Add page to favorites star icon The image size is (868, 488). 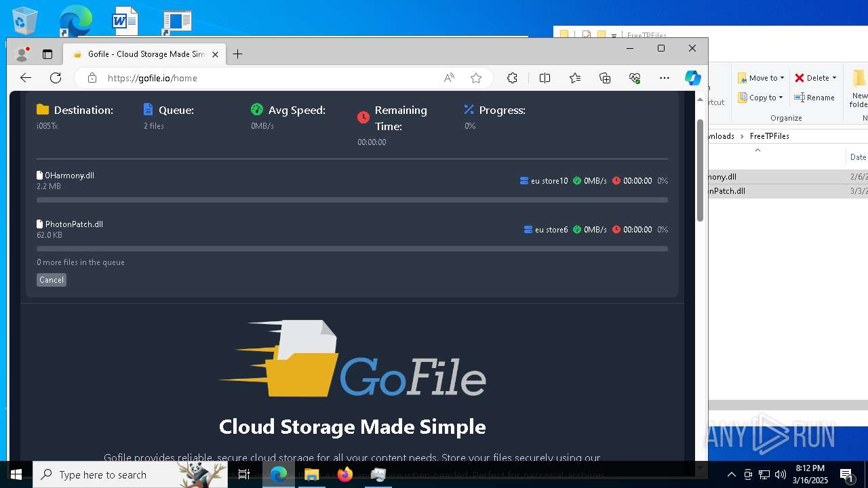(476, 78)
